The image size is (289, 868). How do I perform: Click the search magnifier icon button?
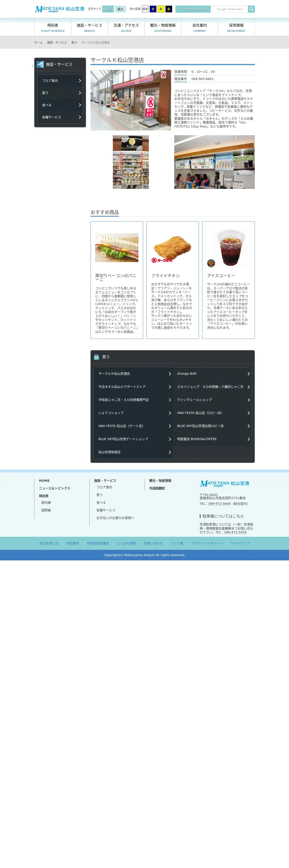tap(251, 9)
